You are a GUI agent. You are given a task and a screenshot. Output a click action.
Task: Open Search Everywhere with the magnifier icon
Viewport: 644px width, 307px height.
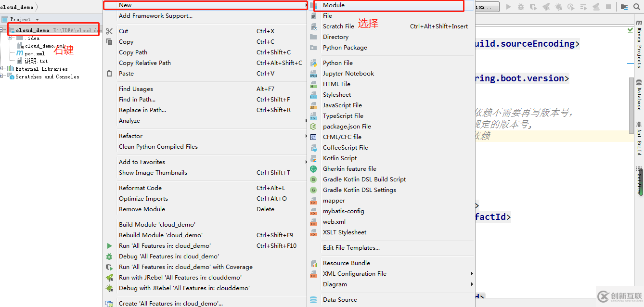coord(636,7)
